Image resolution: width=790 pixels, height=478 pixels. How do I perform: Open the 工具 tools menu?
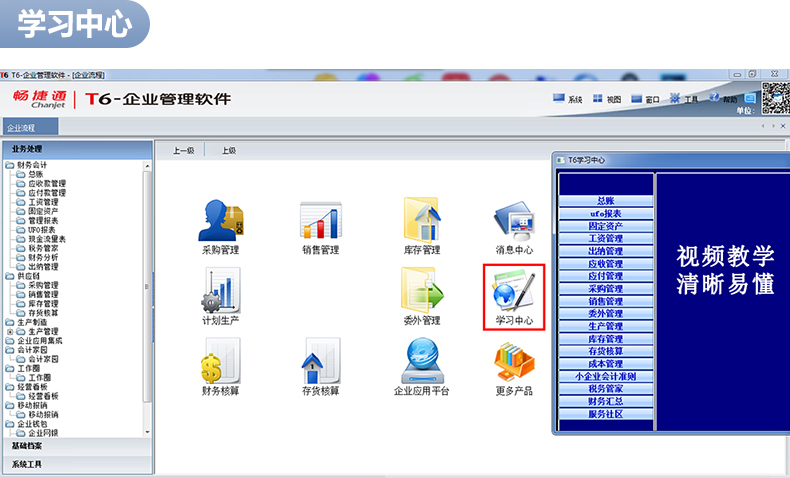684,99
